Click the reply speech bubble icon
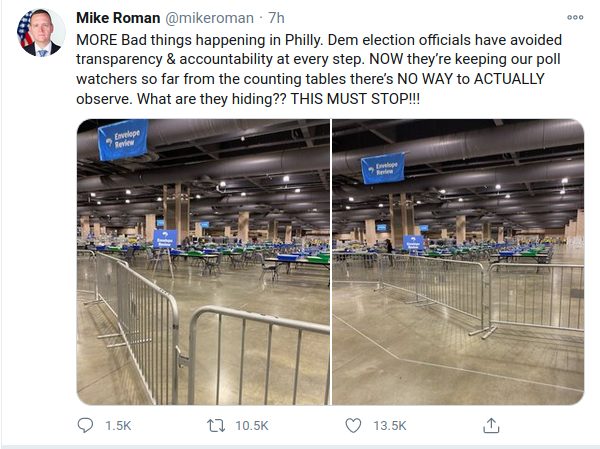600x449 pixels. tap(85, 425)
